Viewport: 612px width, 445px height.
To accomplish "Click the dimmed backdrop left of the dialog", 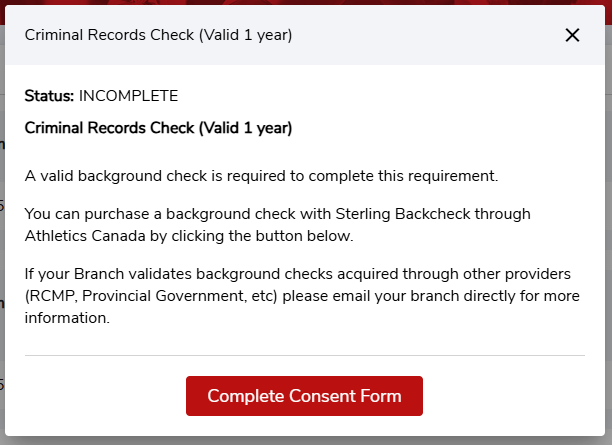I will point(2,250).
